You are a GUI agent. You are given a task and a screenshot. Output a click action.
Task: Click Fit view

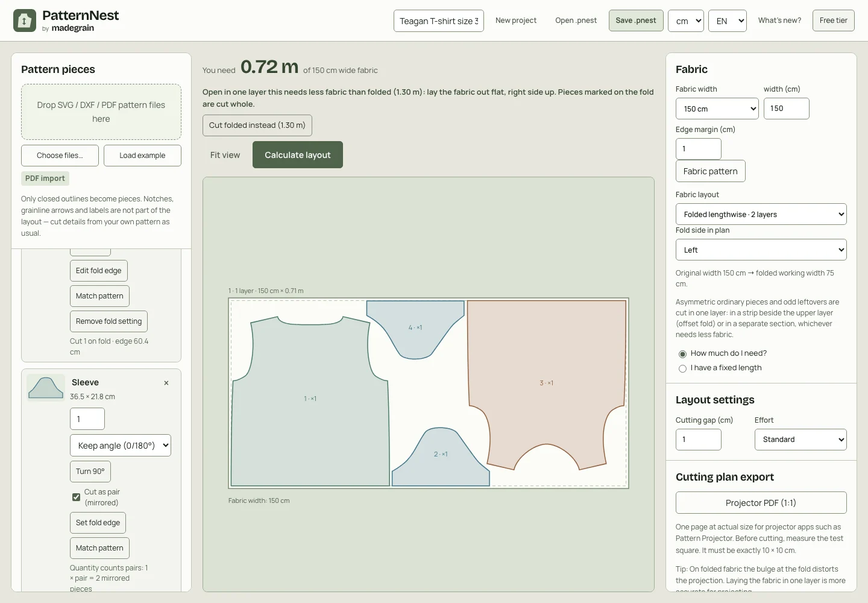225,155
